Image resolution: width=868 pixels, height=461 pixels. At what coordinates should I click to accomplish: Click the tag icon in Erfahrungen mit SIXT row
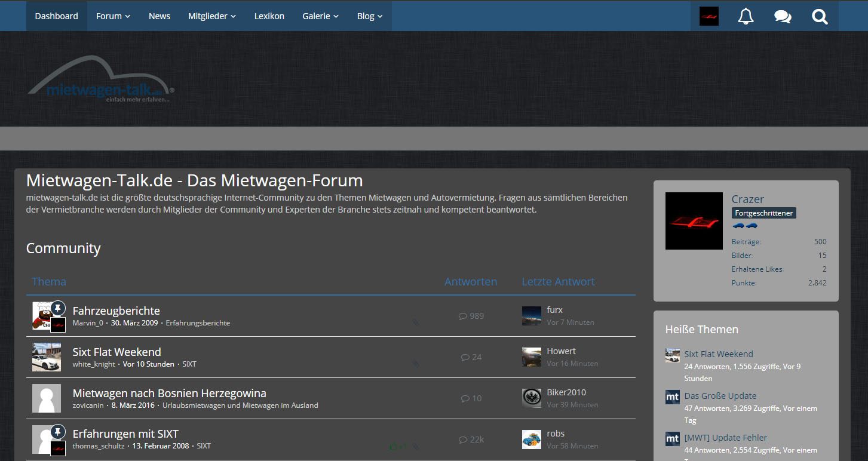coord(415,446)
